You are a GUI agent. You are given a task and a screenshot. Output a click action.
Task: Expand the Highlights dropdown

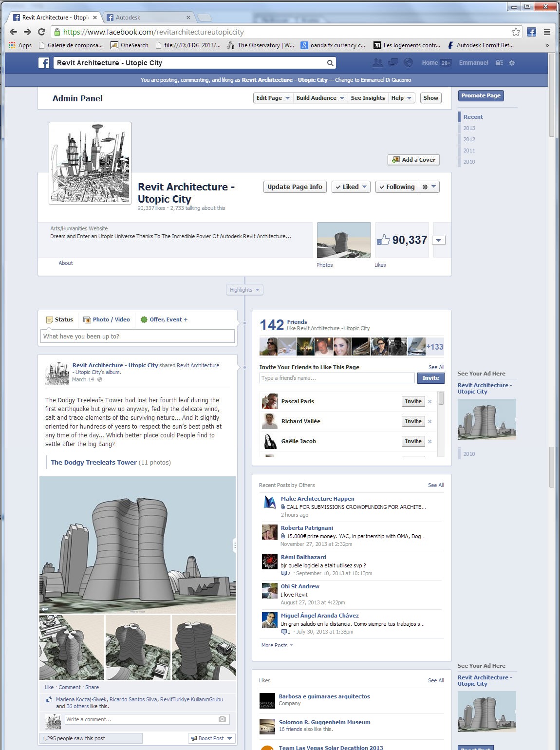click(x=244, y=290)
